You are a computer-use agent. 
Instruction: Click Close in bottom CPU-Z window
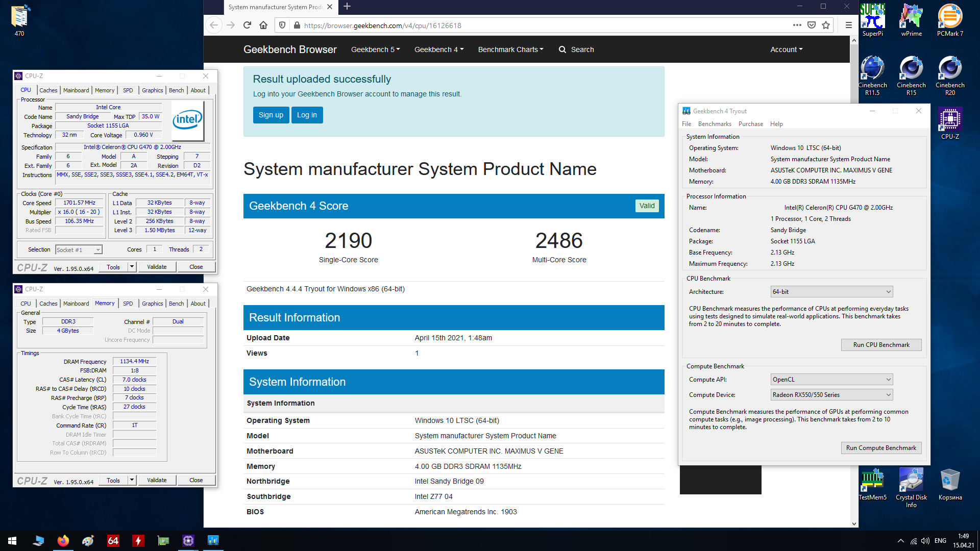(196, 480)
